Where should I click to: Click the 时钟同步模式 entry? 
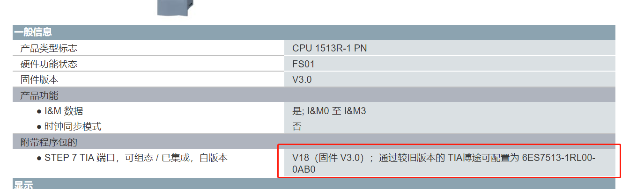[x=73, y=127]
